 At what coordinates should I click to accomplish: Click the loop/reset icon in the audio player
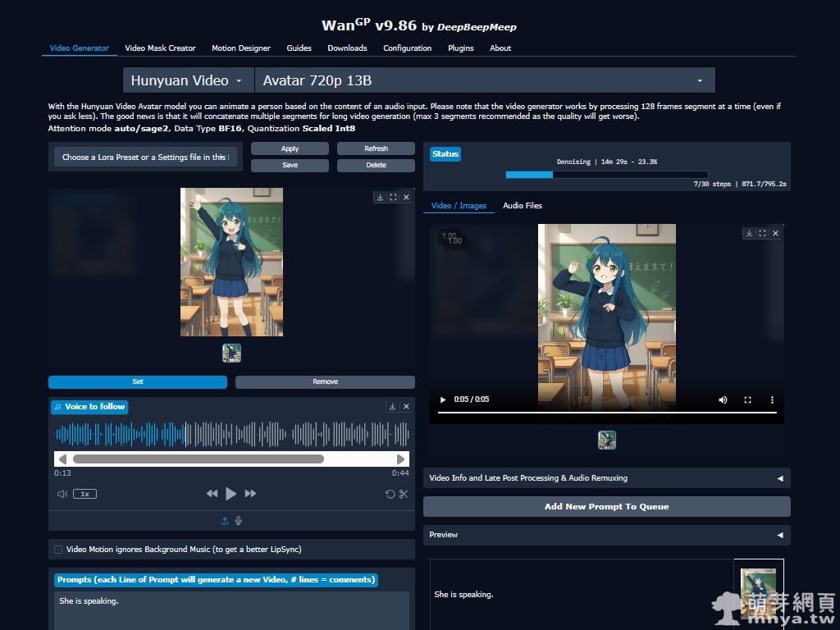(x=390, y=493)
